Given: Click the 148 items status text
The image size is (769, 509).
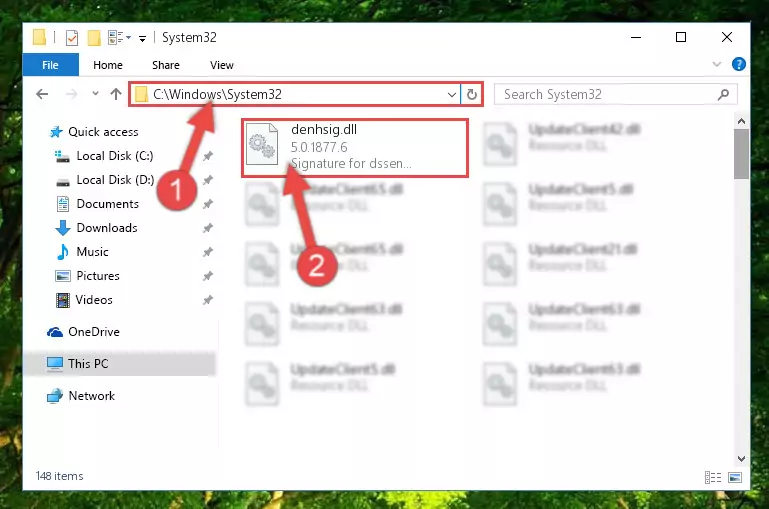Looking at the screenshot, I should pos(59,476).
